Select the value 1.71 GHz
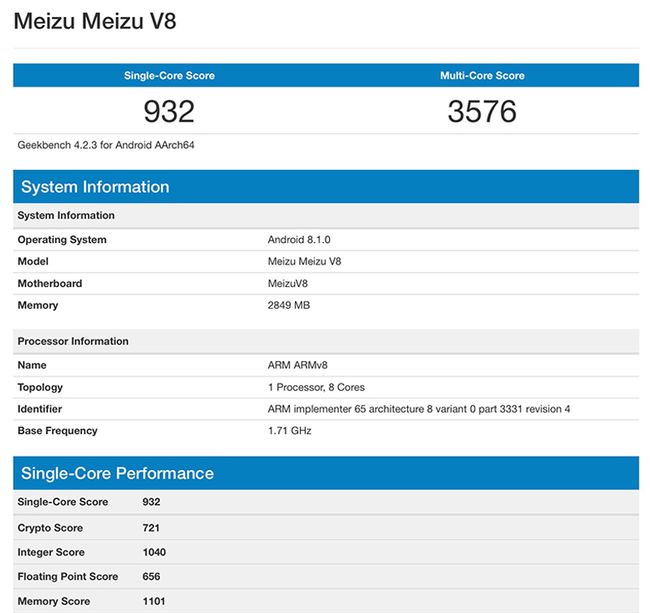Viewport: 650px width, 613px height. coord(289,431)
